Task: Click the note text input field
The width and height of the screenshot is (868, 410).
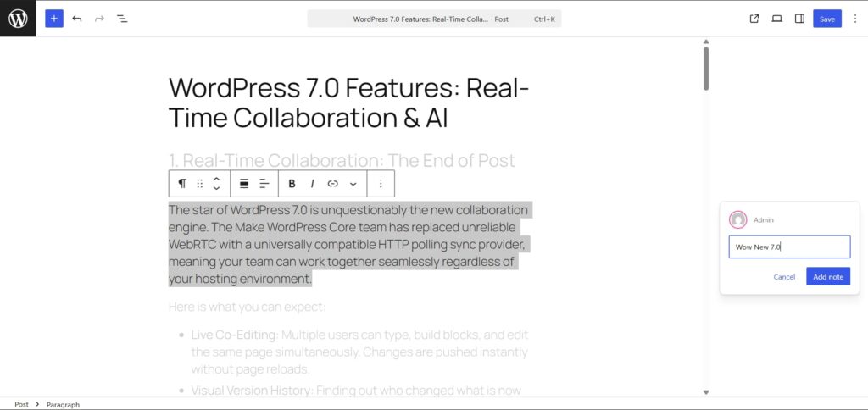Action: 789,247
